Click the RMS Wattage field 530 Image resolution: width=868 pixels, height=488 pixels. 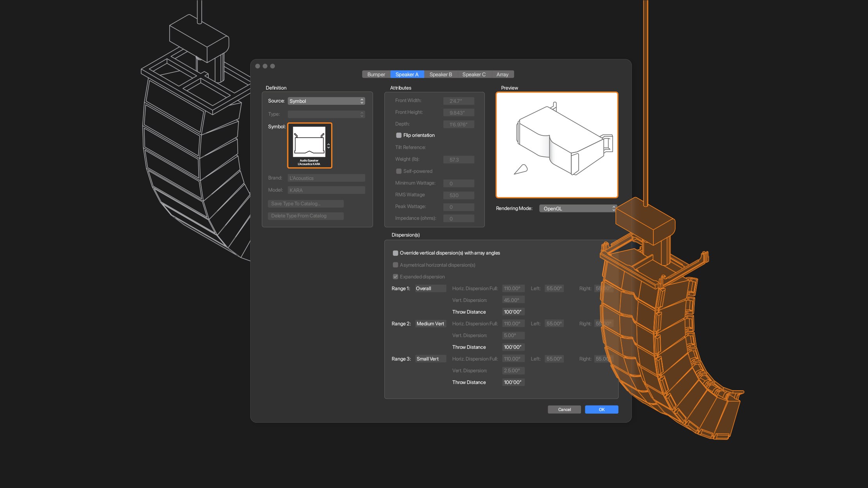pos(459,195)
